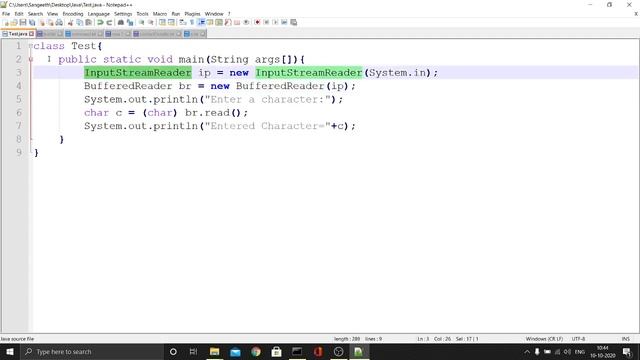Click 'Java source file' in status bar

[17, 339]
